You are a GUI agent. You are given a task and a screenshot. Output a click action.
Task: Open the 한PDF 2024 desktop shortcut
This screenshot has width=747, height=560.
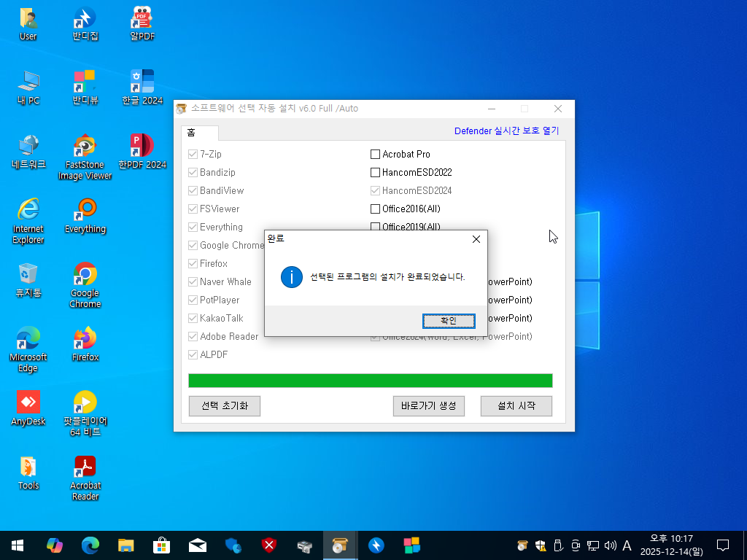pyautogui.click(x=142, y=152)
